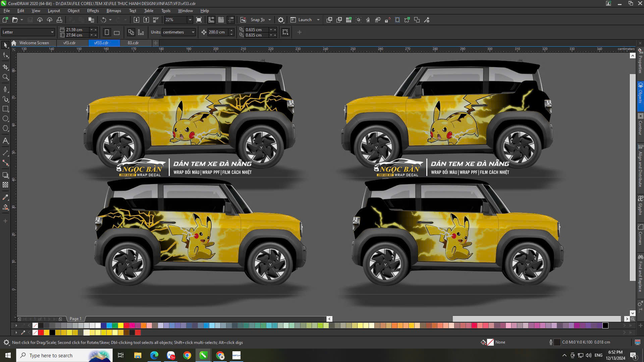The height and width of the screenshot is (362, 644).
Task: Select the Ellipse tool in toolbox
Action: 5,119
